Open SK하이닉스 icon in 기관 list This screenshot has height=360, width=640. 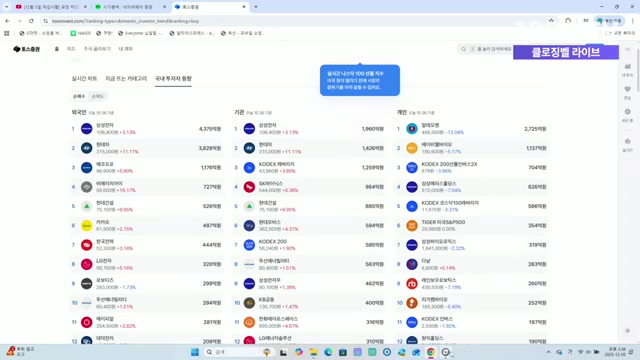[x=249, y=187]
